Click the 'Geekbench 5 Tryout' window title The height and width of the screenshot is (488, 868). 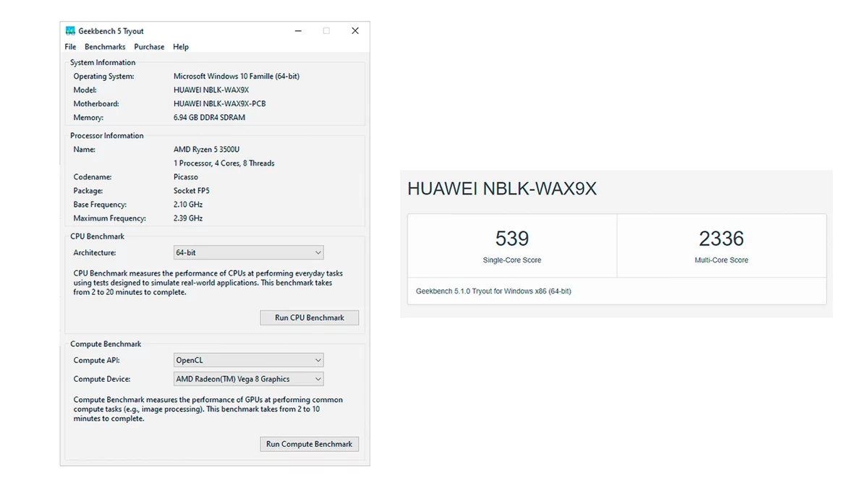click(x=111, y=31)
